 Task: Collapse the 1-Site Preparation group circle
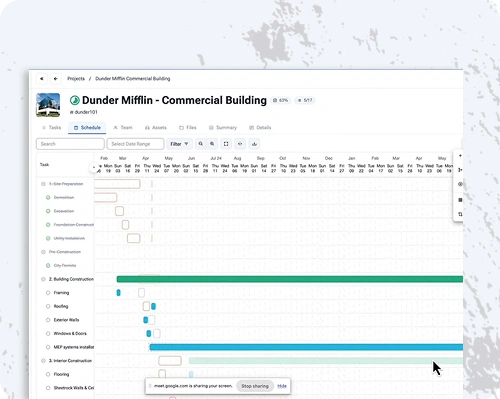(43, 184)
